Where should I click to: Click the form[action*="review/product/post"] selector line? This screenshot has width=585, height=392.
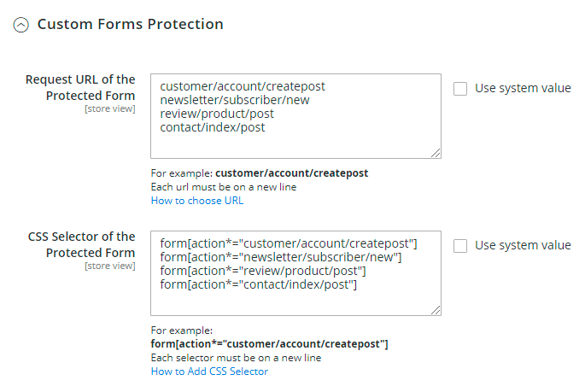pyautogui.click(x=262, y=272)
